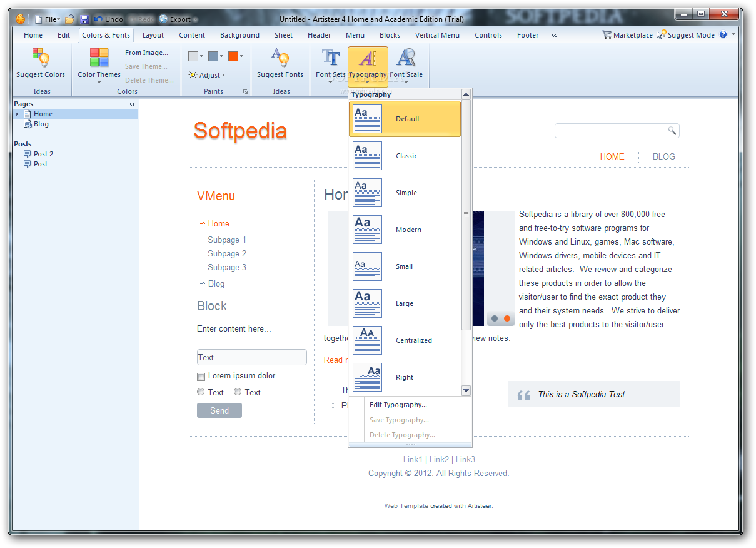756x548 pixels.
Task: Click the typography list scroll-up arrow
Action: tap(466, 94)
